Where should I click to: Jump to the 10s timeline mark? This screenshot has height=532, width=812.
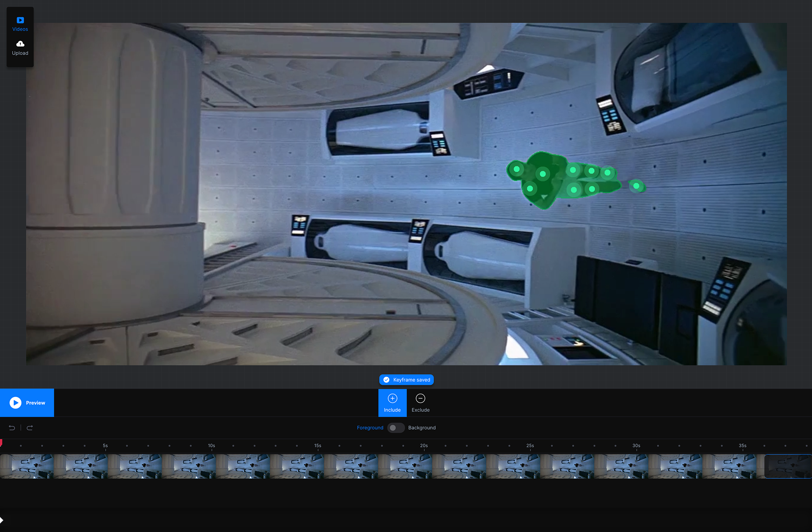pyautogui.click(x=211, y=446)
